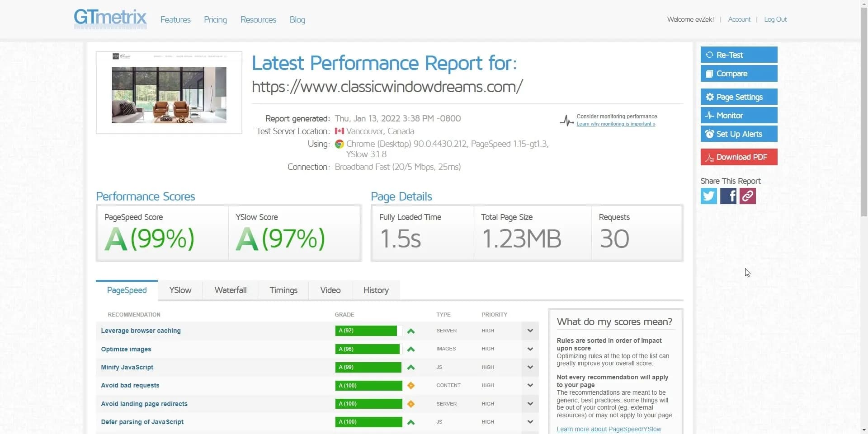Open Page Settings with gear icon

tap(739, 97)
